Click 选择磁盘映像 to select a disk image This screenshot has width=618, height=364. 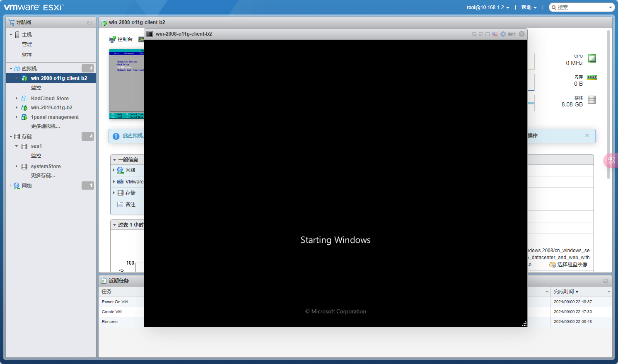point(568,265)
